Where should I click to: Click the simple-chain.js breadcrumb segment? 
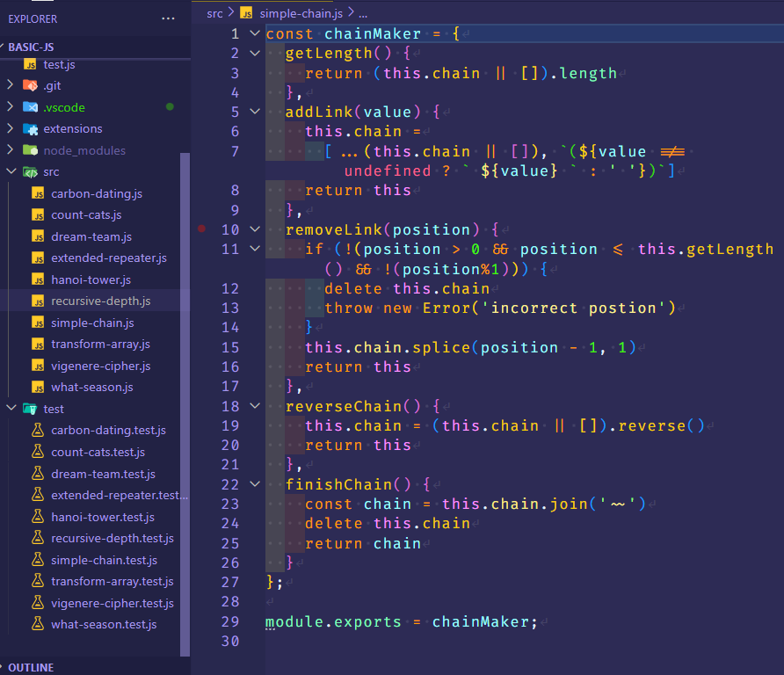(x=301, y=13)
